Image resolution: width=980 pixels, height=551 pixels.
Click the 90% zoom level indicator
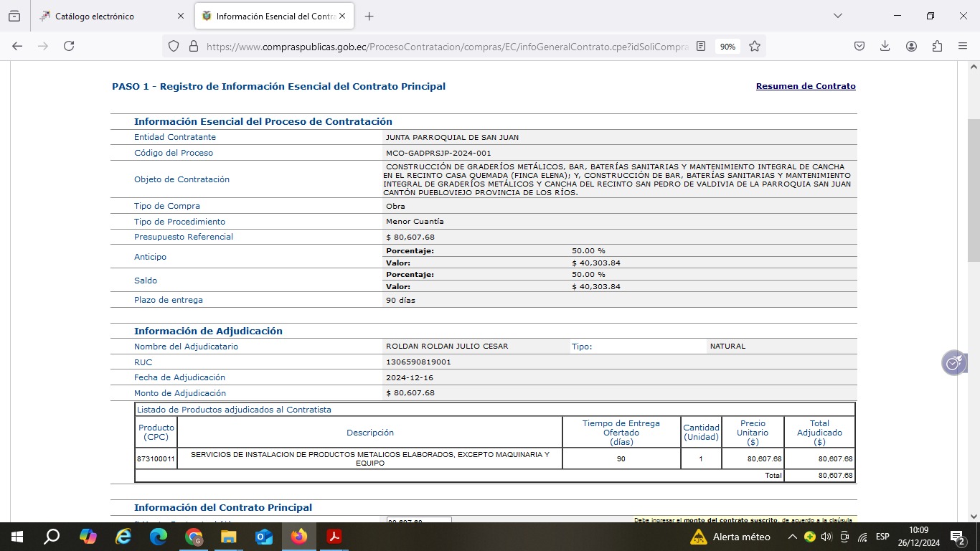[x=727, y=46]
